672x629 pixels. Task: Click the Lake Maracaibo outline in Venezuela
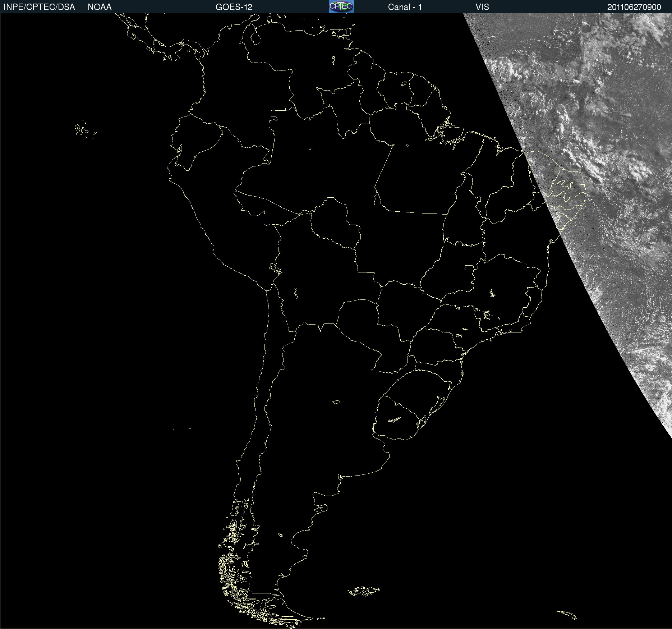[x=256, y=37]
